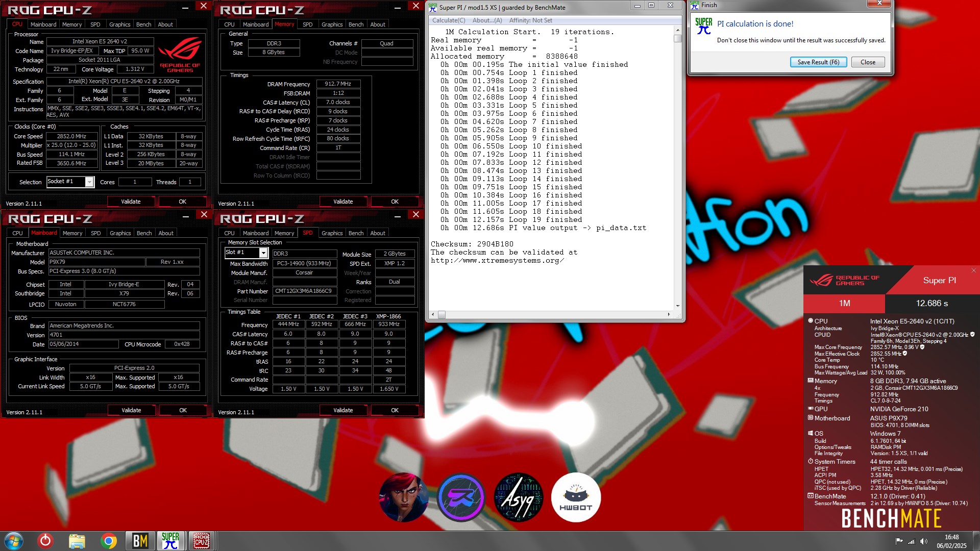980x551 pixels.
Task: Open Windows Explorer from the taskbar
Action: 77,541
